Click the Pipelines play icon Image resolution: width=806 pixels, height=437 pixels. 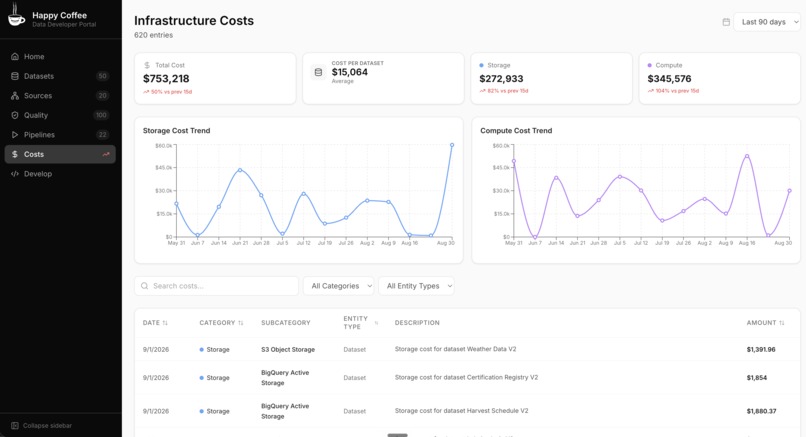(15, 135)
